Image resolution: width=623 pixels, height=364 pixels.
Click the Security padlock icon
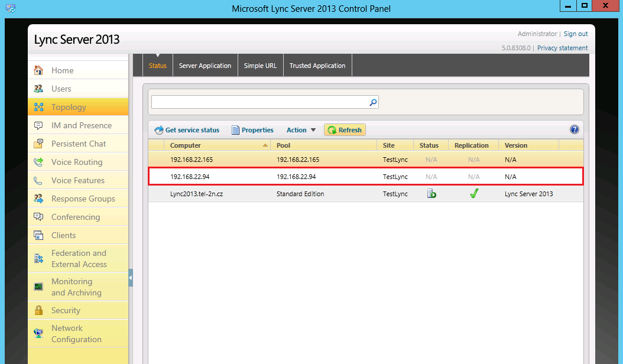38,310
